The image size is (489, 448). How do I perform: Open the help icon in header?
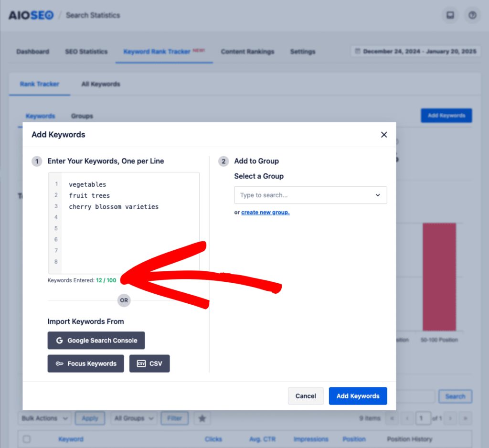(x=472, y=15)
